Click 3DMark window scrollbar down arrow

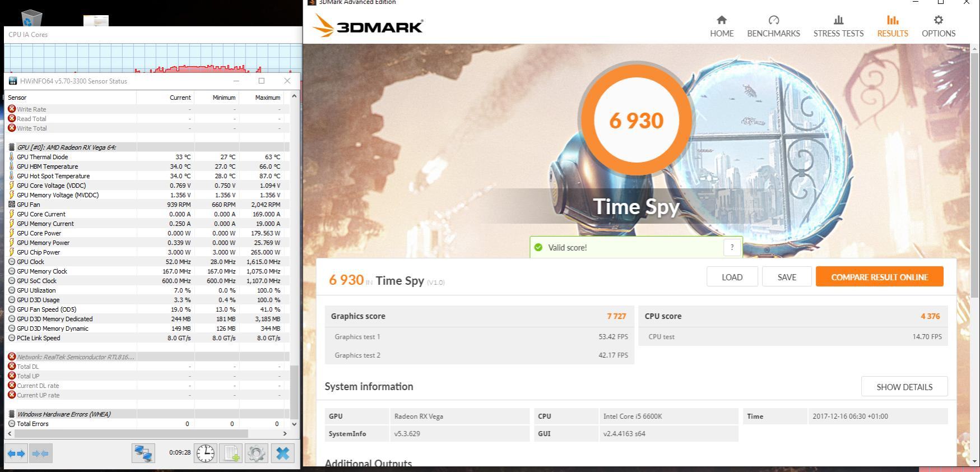(975, 461)
